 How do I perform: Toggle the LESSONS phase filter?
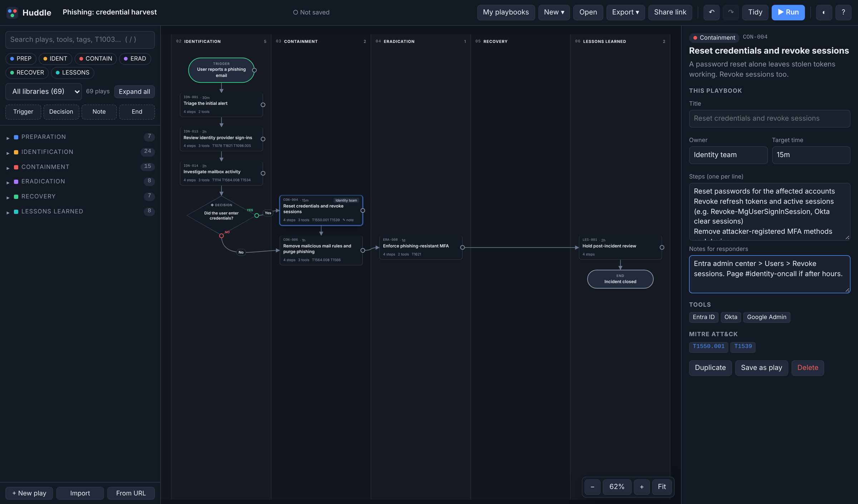(x=73, y=73)
